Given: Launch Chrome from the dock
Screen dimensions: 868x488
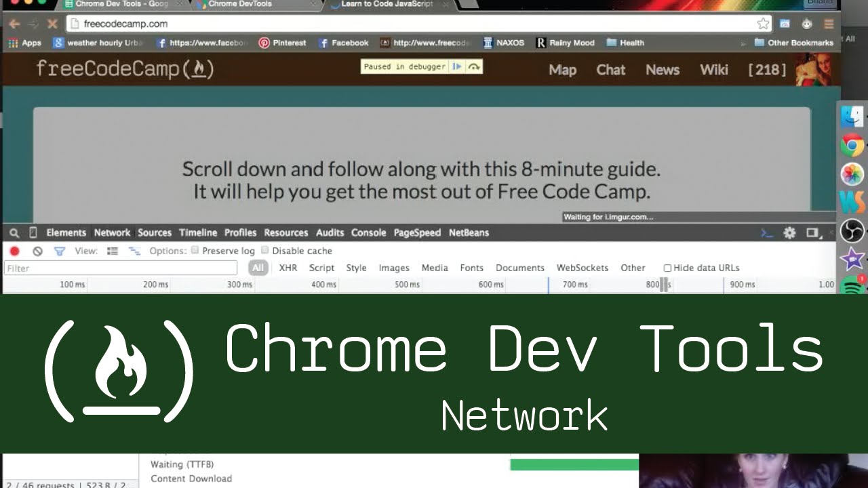Looking at the screenshot, I should coord(852,145).
